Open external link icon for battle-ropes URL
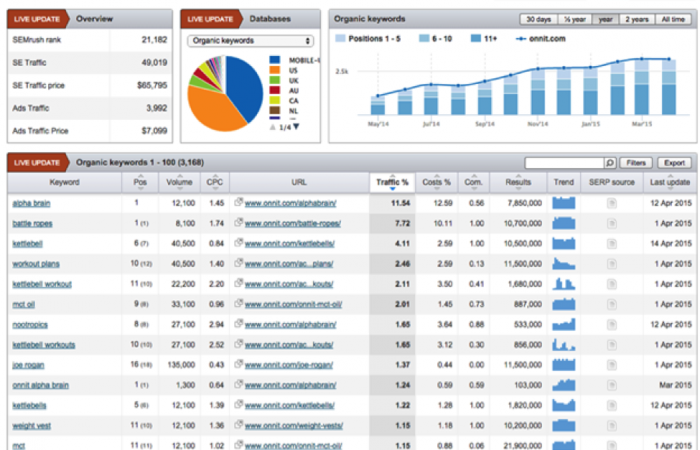The image size is (700, 450). coord(239,222)
